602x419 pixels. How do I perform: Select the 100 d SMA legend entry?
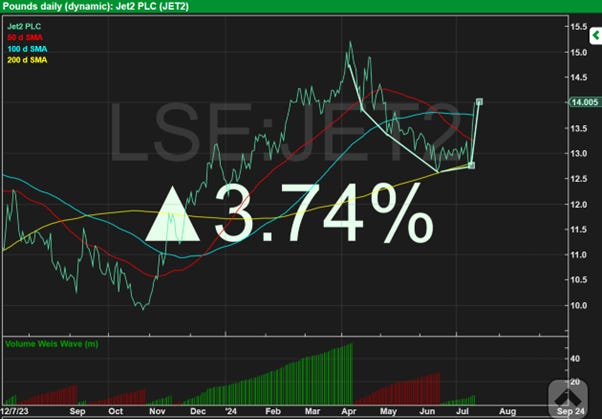coord(27,49)
